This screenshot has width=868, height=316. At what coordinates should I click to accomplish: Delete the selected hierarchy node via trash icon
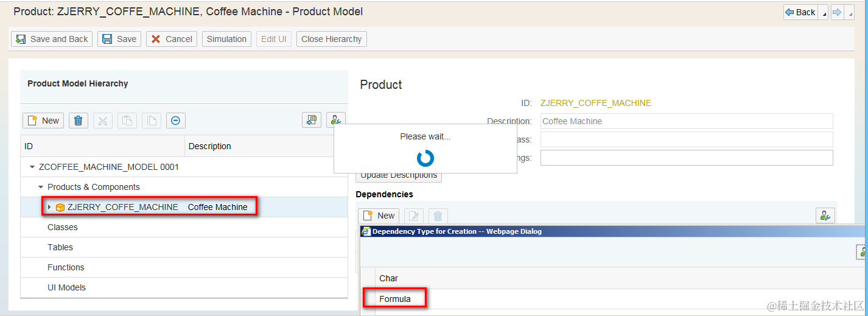click(x=78, y=121)
